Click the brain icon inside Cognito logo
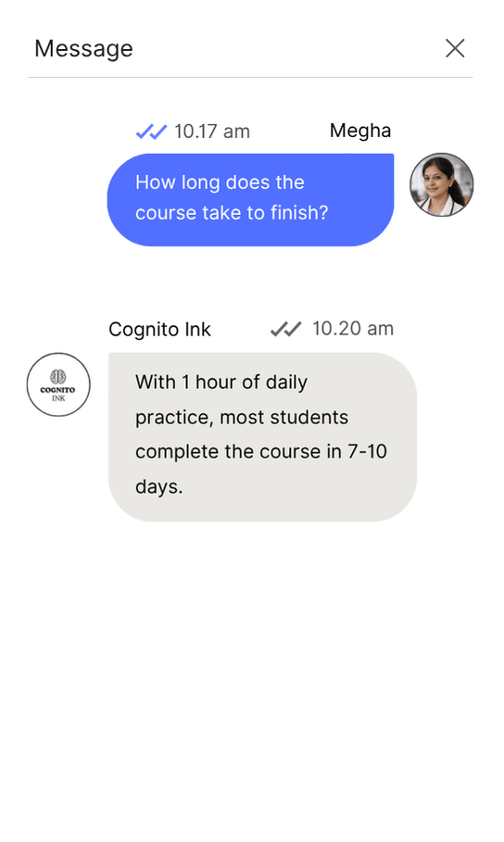The width and height of the screenshot is (504, 842). pyautogui.click(x=58, y=376)
